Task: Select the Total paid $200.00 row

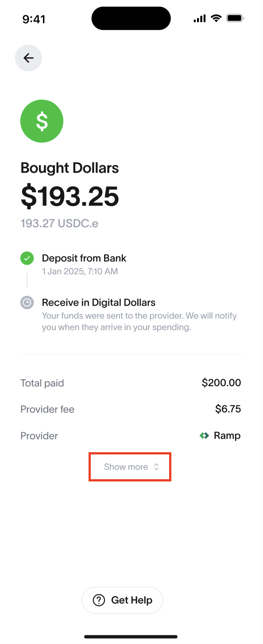Action: point(131,383)
